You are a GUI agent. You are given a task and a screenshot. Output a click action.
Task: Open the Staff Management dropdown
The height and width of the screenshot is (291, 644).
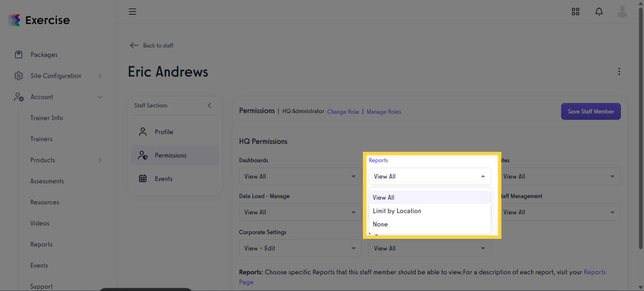point(559,212)
